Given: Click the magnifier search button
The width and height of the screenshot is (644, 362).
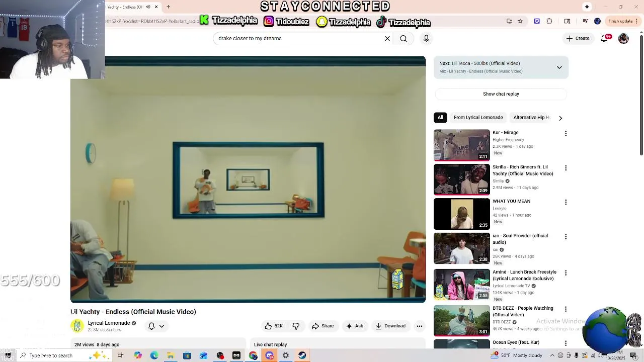Looking at the screenshot, I should tap(404, 38).
